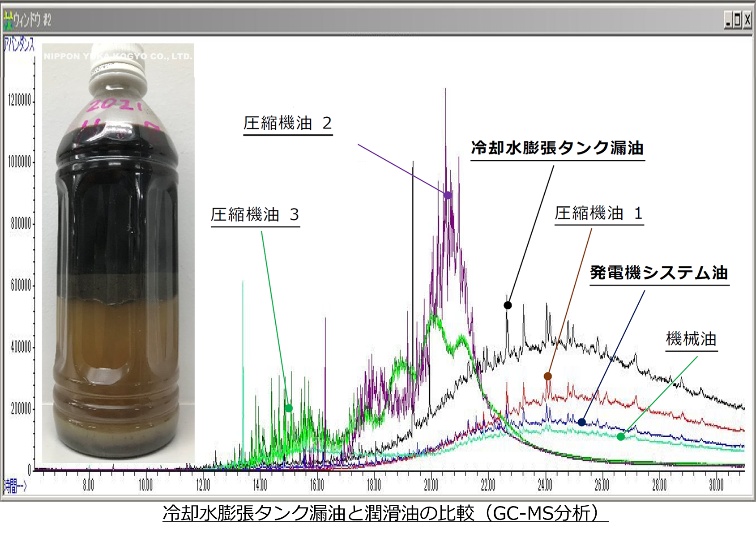The image size is (756, 537).
Task: Select the 圧縮機油 2 label
Action: (287, 123)
